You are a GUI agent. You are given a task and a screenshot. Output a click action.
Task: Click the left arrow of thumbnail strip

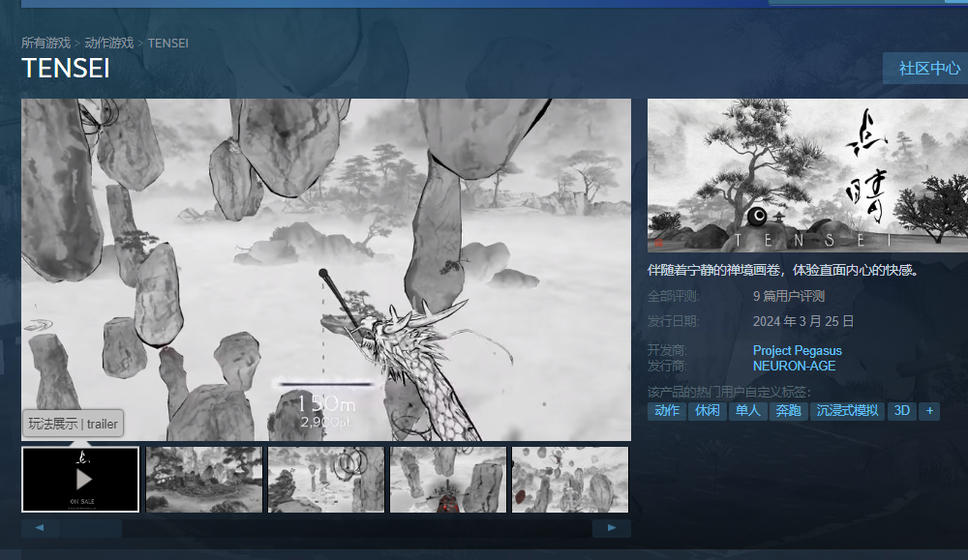tap(40, 528)
